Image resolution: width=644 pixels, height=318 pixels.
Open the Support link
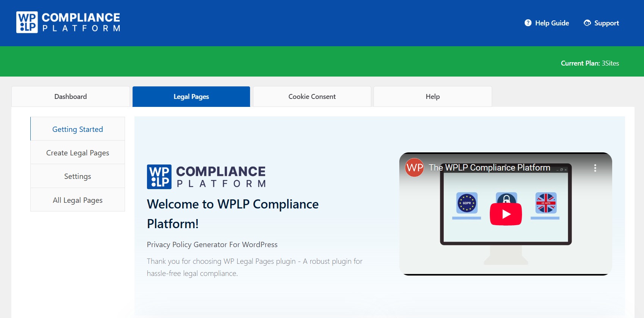(x=601, y=23)
